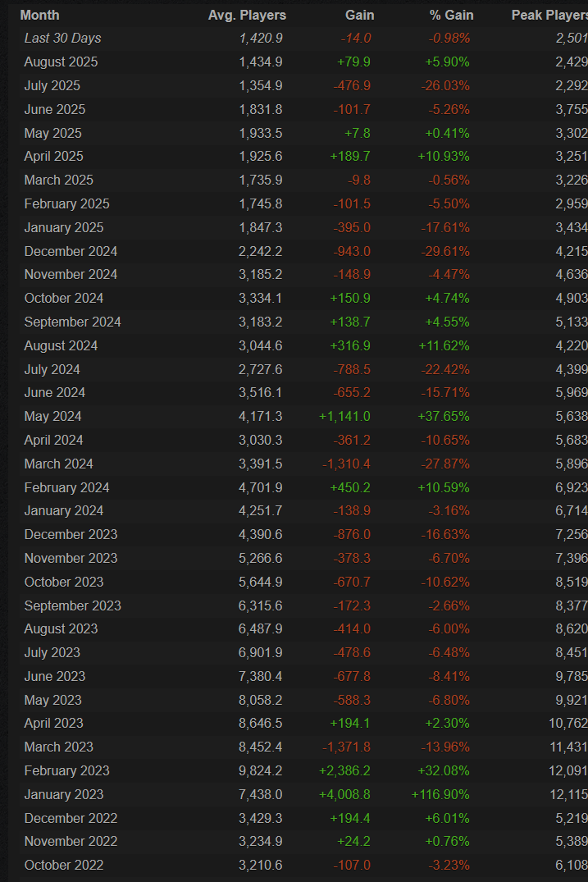
Task: Select the Last 30 Days row label
Action: 62,39
